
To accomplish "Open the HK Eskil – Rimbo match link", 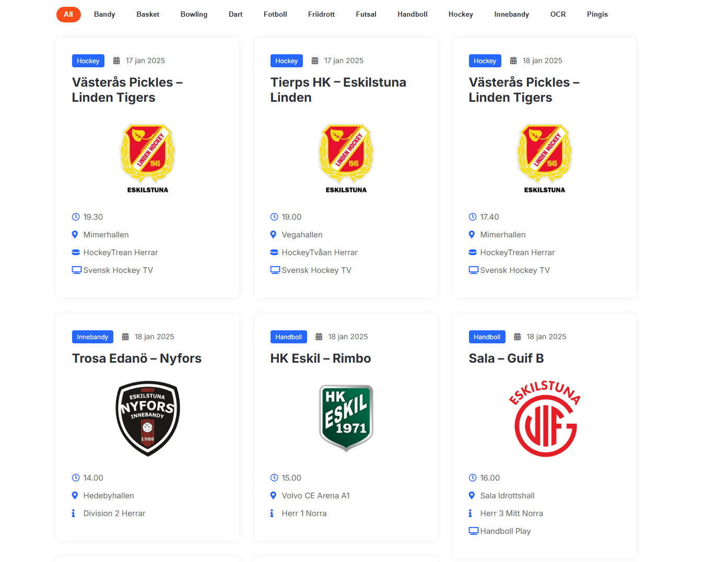I will (x=321, y=358).
